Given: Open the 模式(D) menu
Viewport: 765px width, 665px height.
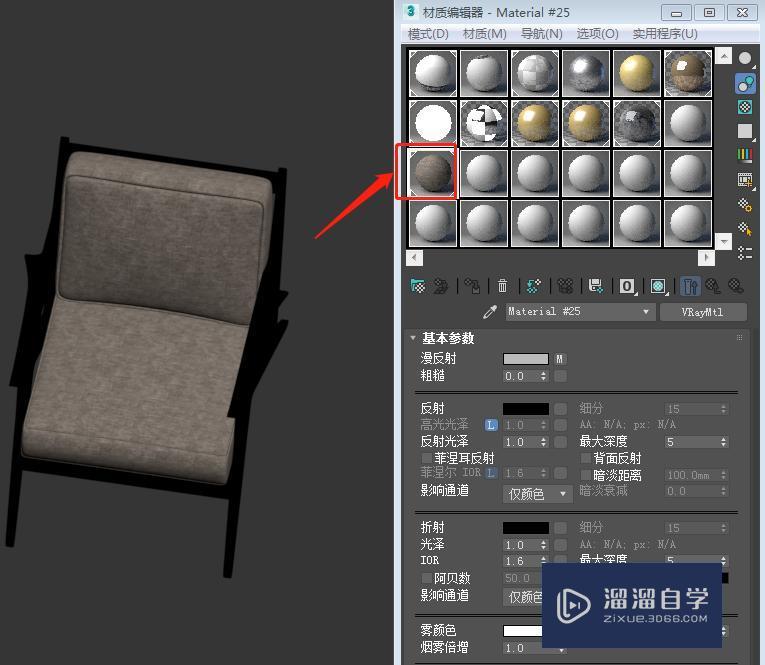Looking at the screenshot, I should point(428,34).
